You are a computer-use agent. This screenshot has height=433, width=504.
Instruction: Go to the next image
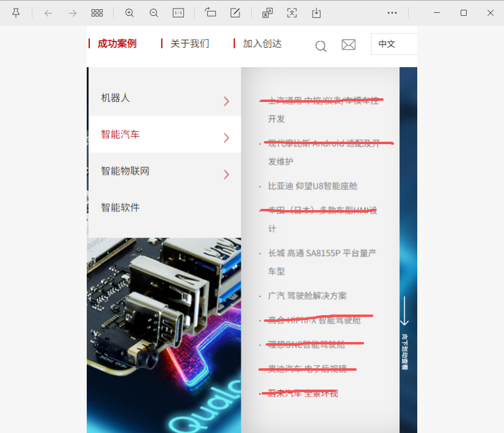coord(73,13)
